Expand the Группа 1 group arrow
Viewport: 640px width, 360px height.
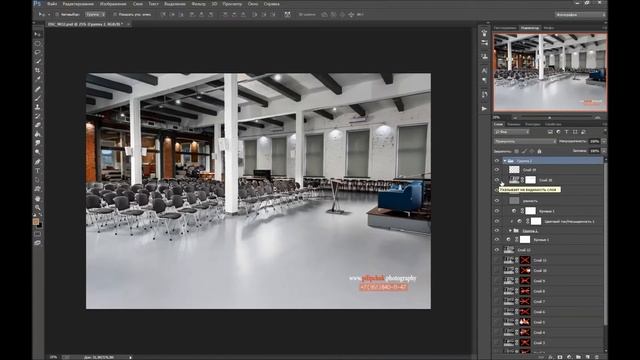[510, 231]
